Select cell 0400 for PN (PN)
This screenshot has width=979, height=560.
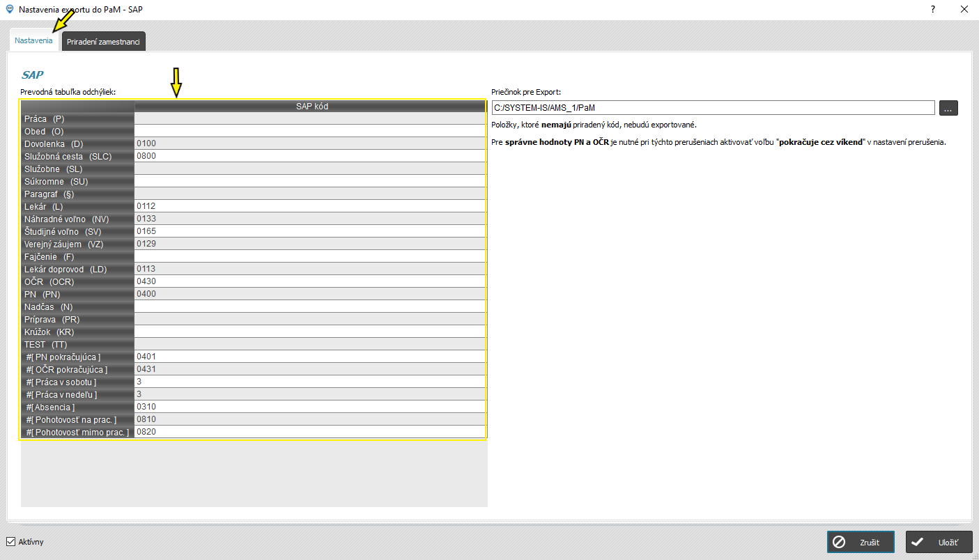coord(310,294)
